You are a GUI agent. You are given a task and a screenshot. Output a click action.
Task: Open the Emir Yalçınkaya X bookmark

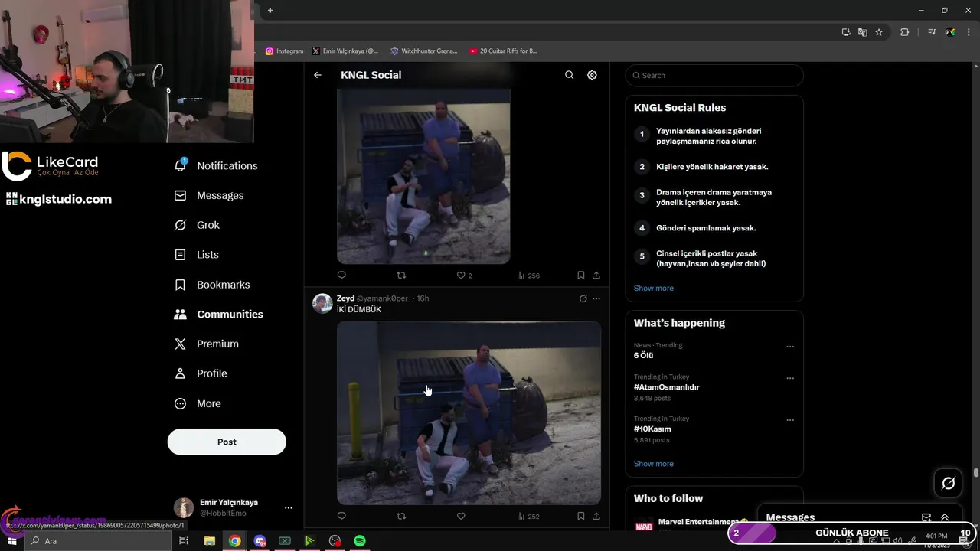[345, 51]
